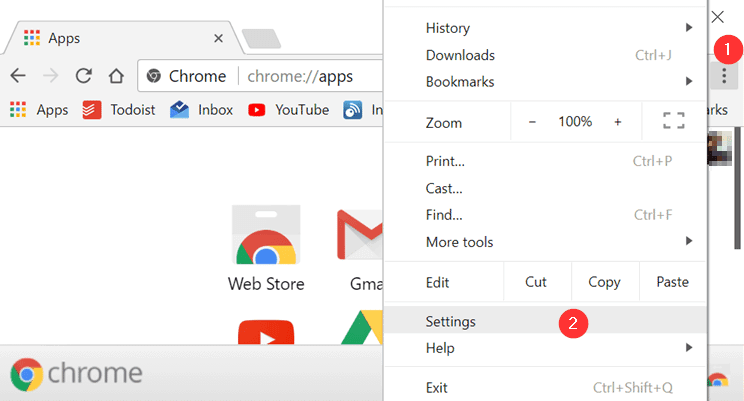This screenshot has height=401, width=744.
Task: Increase zoom with the plus button
Action: click(x=618, y=122)
